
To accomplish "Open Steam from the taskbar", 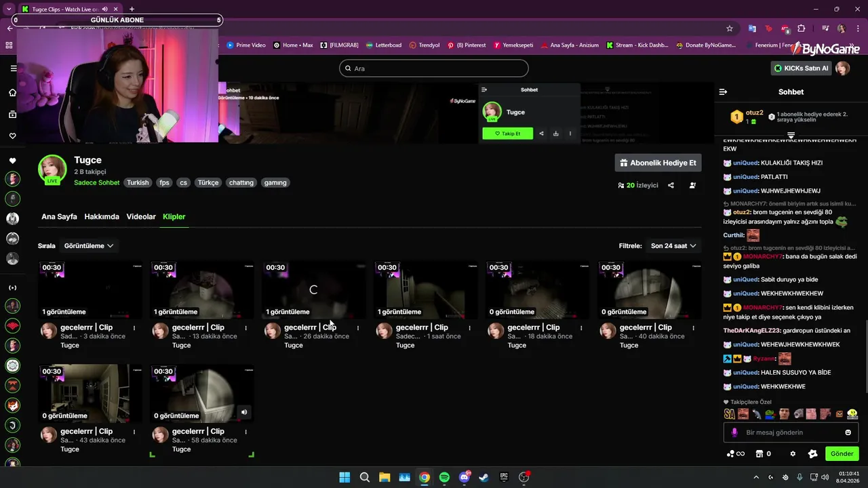I will pyautogui.click(x=484, y=477).
